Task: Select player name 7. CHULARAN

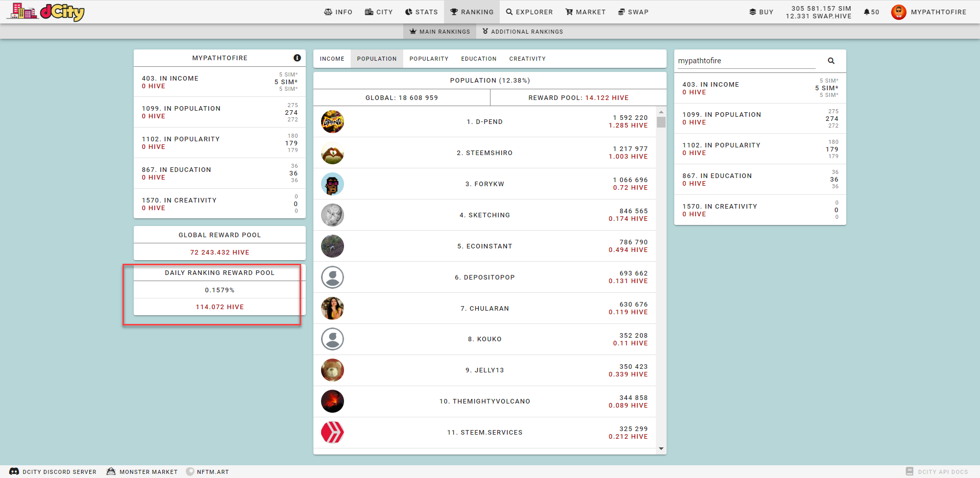Action: [485, 309]
